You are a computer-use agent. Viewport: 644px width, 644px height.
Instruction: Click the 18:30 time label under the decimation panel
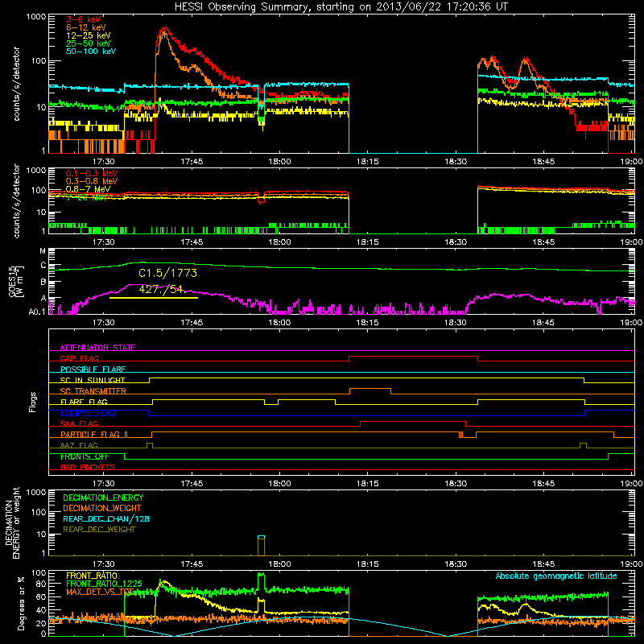(x=456, y=564)
